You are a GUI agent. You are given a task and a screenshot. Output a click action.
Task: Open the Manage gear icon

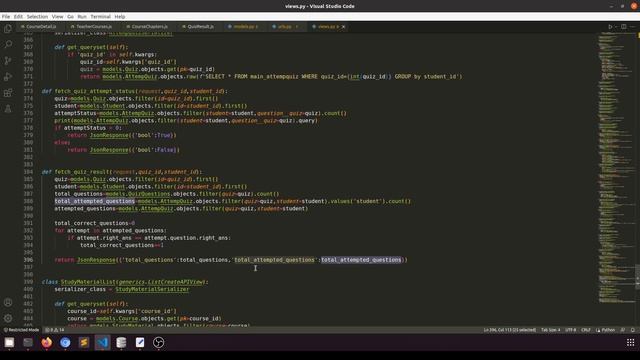[8, 318]
